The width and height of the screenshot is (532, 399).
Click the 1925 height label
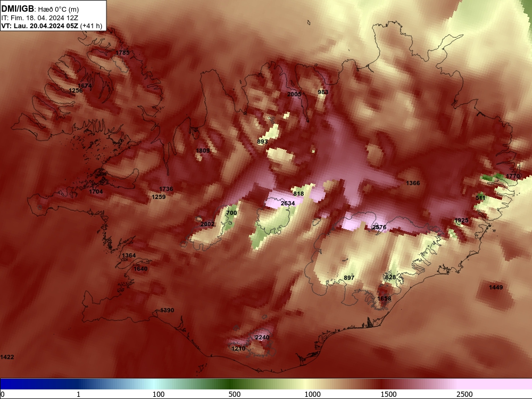(x=461, y=221)
